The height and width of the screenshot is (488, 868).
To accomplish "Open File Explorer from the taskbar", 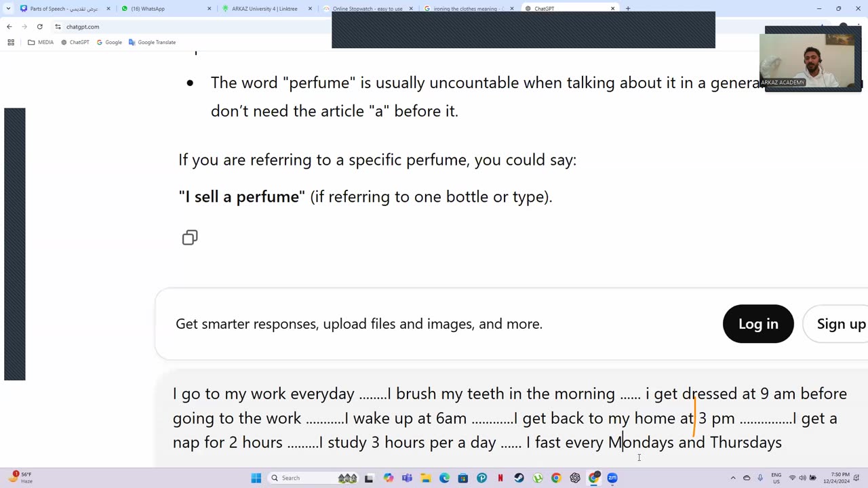I will tap(426, 478).
